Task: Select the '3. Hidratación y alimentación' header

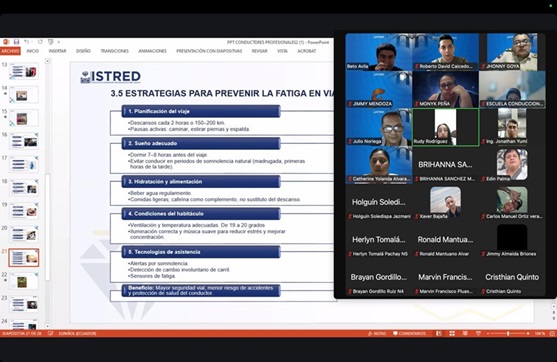Action: click(x=201, y=182)
